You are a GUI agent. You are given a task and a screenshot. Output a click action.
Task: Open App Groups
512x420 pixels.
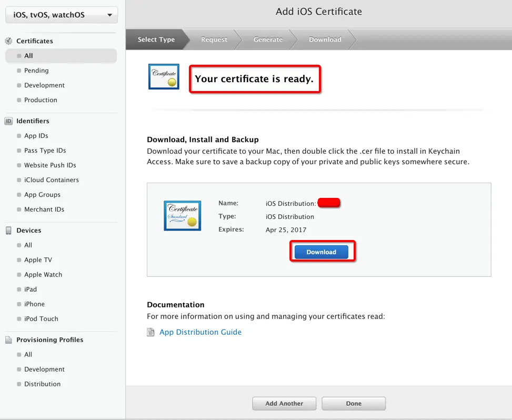(x=42, y=195)
